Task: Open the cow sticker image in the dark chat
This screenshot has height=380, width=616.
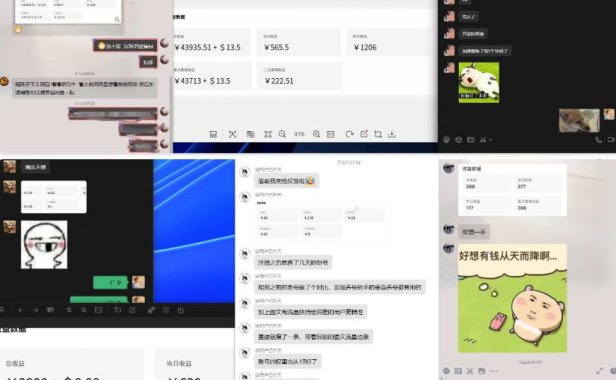Action: tap(479, 83)
